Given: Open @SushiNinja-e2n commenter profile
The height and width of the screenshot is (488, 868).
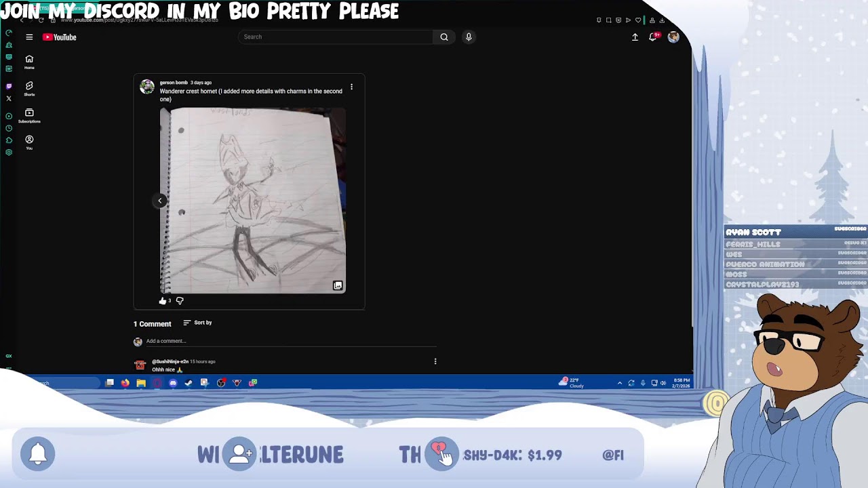Looking at the screenshot, I should point(170,362).
